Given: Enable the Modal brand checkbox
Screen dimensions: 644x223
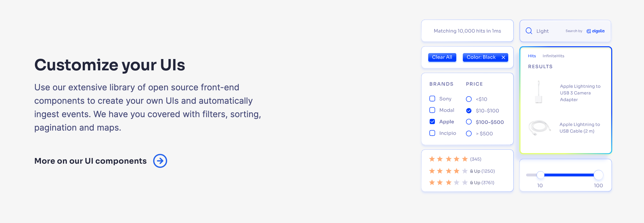Looking at the screenshot, I should (x=432, y=110).
